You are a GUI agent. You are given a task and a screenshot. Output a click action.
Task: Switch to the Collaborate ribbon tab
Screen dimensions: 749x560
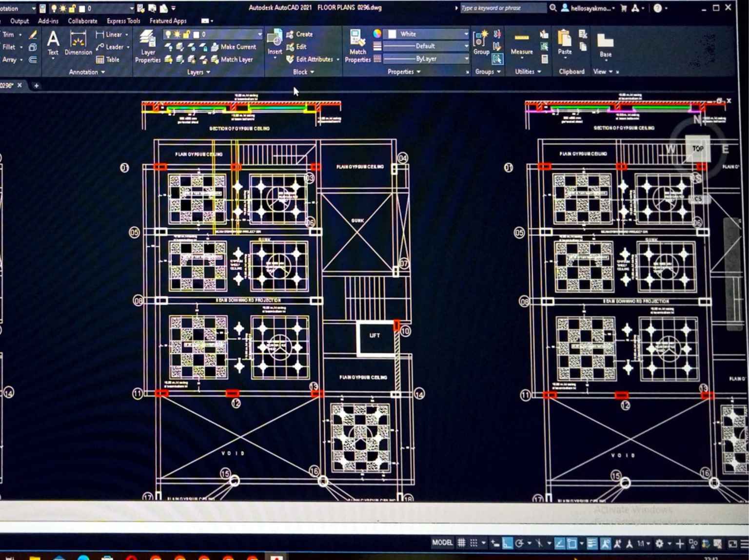coord(82,21)
